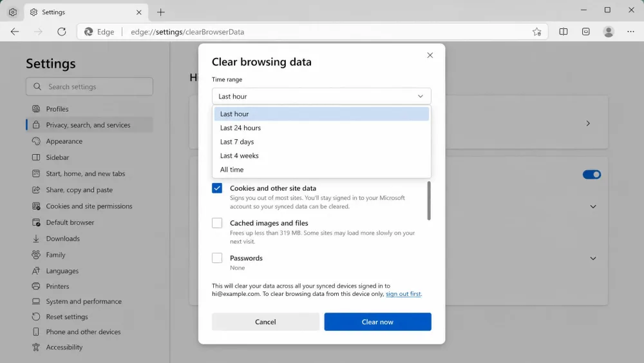Click the Appearance icon in sidebar
Viewport: 644px width, 363px height.
click(36, 141)
